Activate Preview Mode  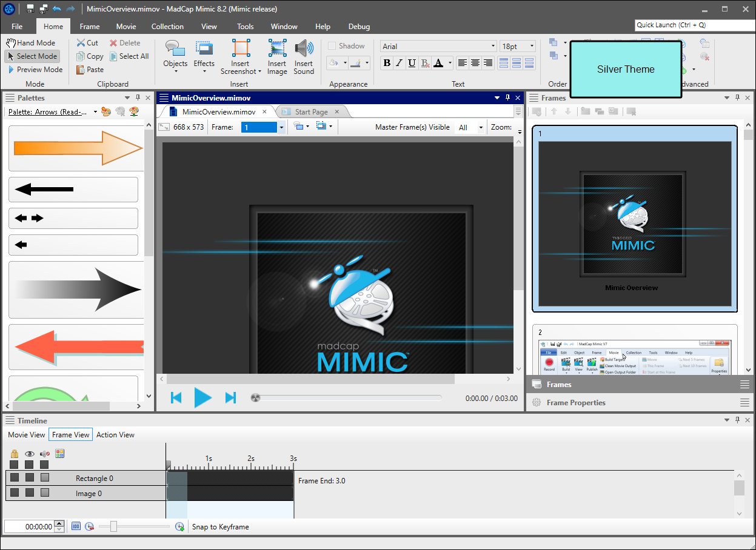pyautogui.click(x=35, y=70)
